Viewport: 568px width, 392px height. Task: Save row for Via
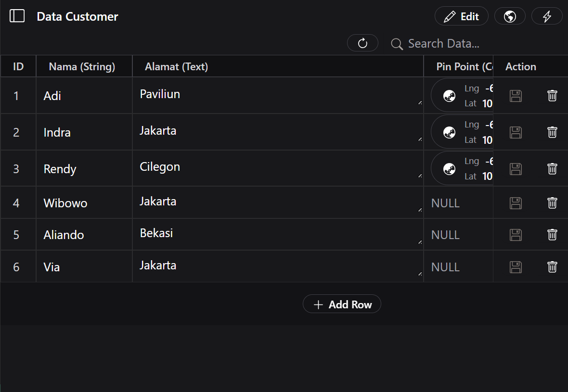[x=516, y=267]
